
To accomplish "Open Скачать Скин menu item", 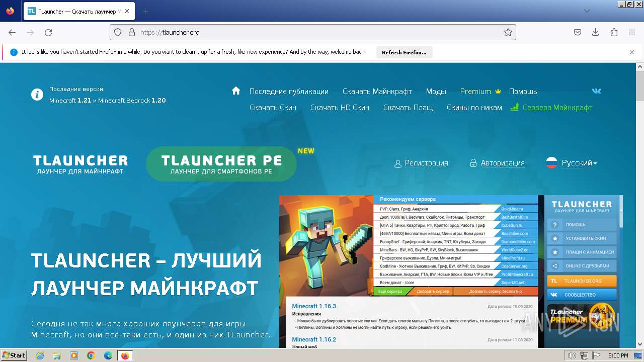I will point(273,108).
